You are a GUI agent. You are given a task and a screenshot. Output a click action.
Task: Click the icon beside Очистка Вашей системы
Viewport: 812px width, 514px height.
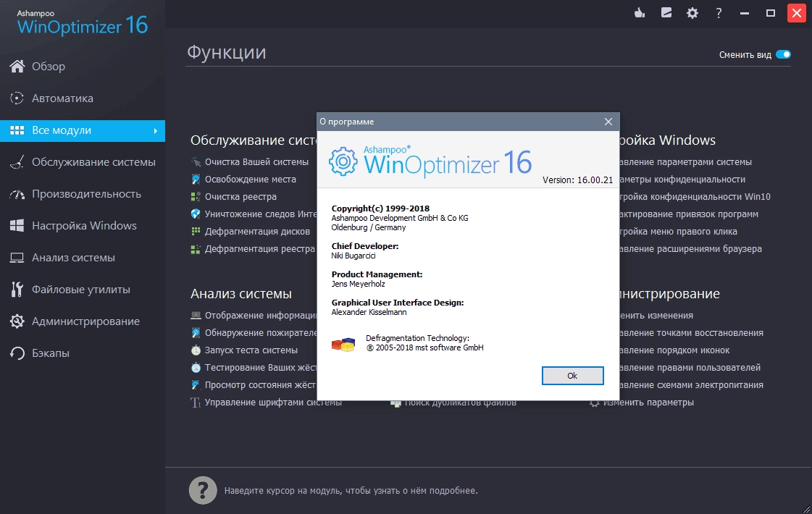196,162
